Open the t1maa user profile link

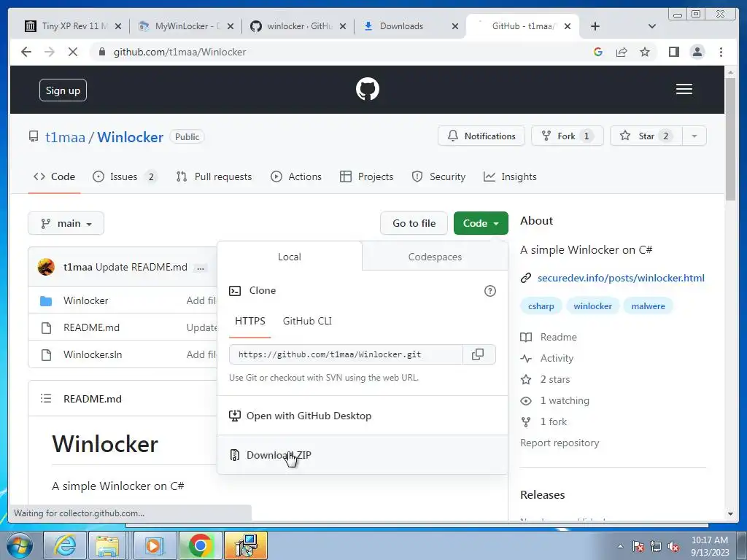point(65,137)
